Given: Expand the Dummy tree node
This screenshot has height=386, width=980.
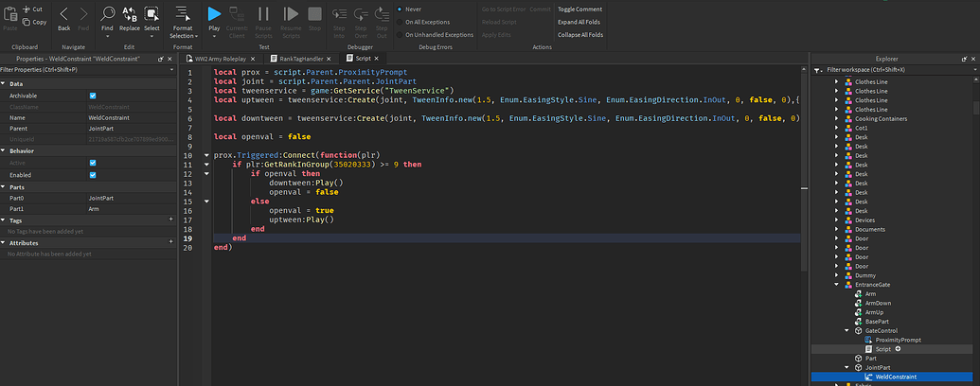Looking at the screenshot, I should 837,275.
